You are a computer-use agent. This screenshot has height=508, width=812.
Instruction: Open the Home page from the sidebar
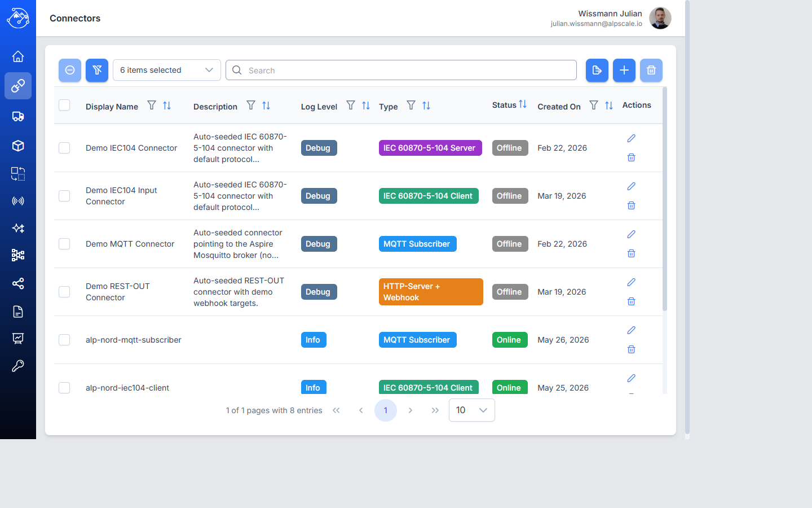point(18,56)
